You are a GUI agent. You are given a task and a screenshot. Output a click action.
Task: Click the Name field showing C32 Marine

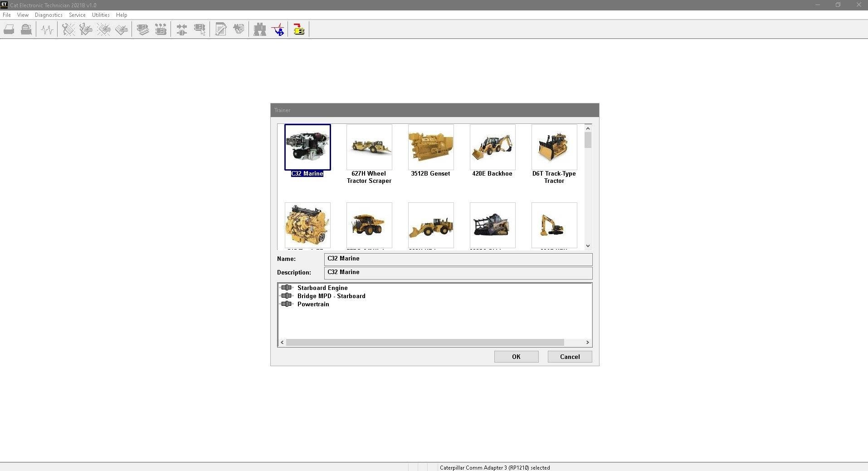point(458,259)
